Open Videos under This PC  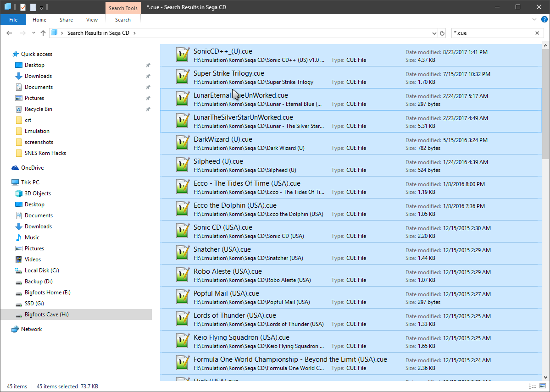tap(33, 259)
